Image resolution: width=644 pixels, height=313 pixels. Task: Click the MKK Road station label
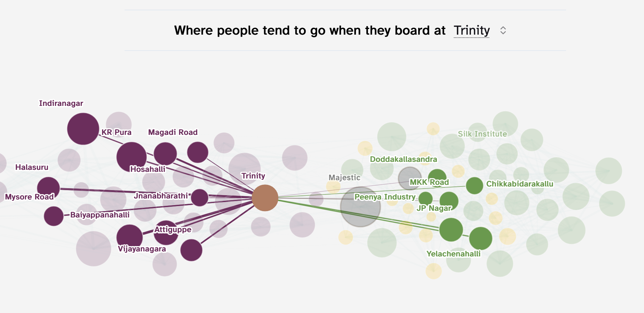click(429, 182)
